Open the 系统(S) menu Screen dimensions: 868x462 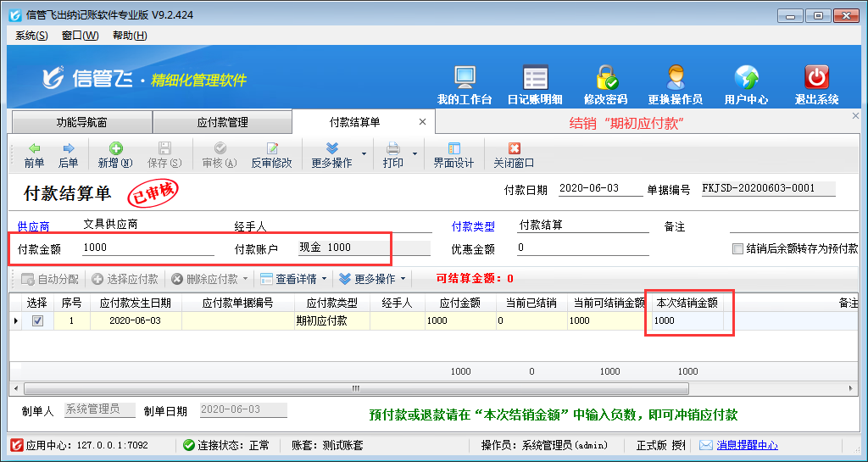click(31, 36)
